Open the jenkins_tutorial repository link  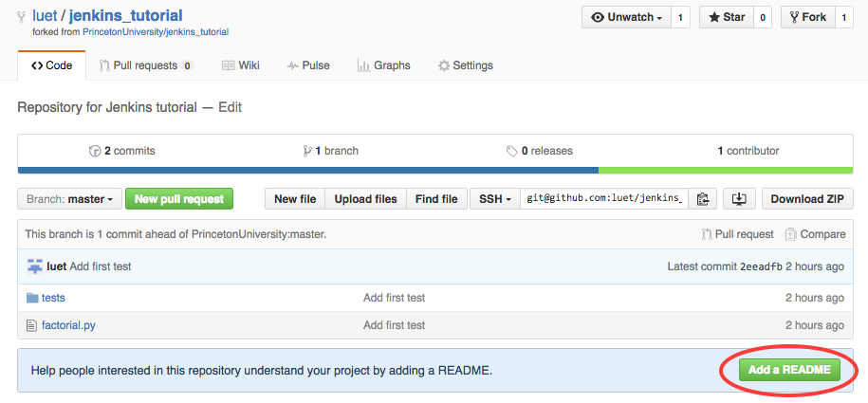coord(125,16)
